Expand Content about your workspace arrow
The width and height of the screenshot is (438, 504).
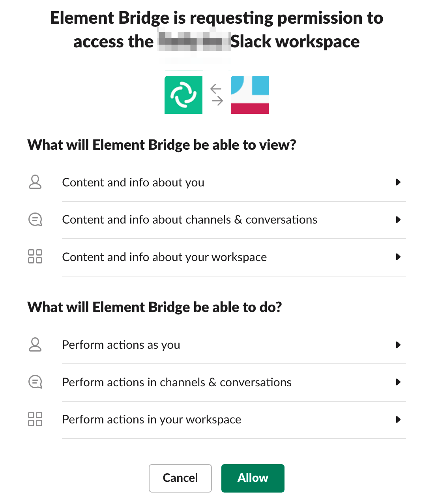pos(398,257)
